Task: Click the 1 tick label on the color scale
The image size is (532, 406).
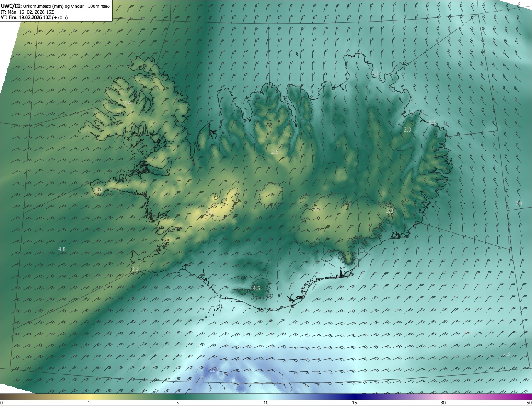Action: [x=89, y=403]
